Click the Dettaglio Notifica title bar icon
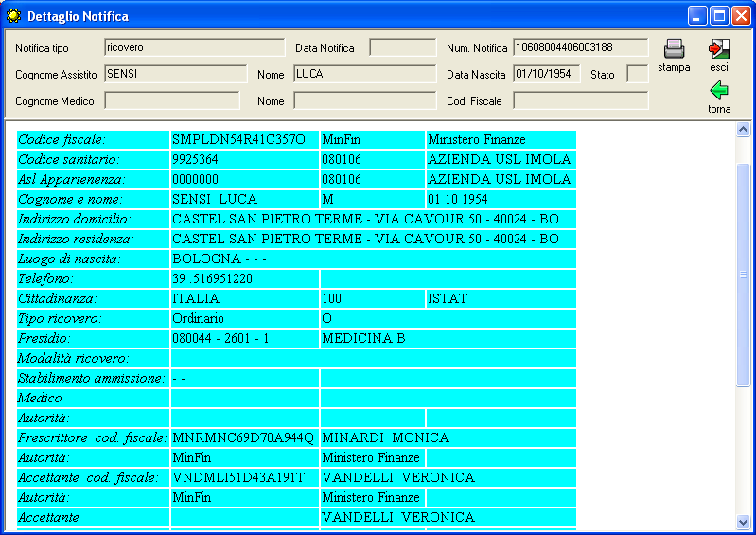 click(x=13, y=15)
